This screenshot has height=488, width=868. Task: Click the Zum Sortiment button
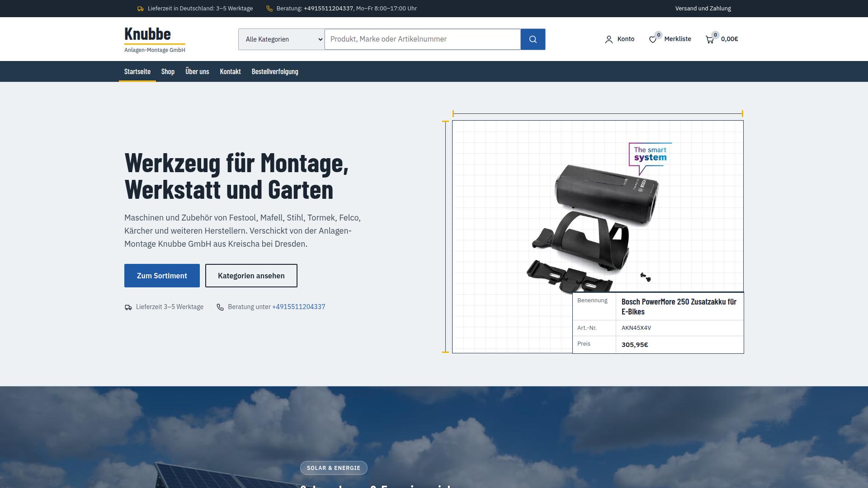click(162, 276)
